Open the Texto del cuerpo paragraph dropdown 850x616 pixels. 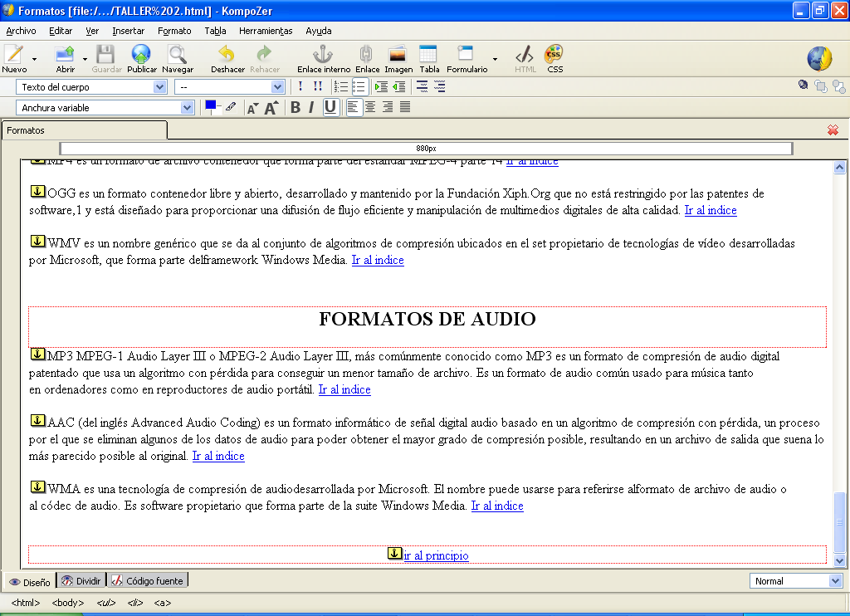(91, 87)
